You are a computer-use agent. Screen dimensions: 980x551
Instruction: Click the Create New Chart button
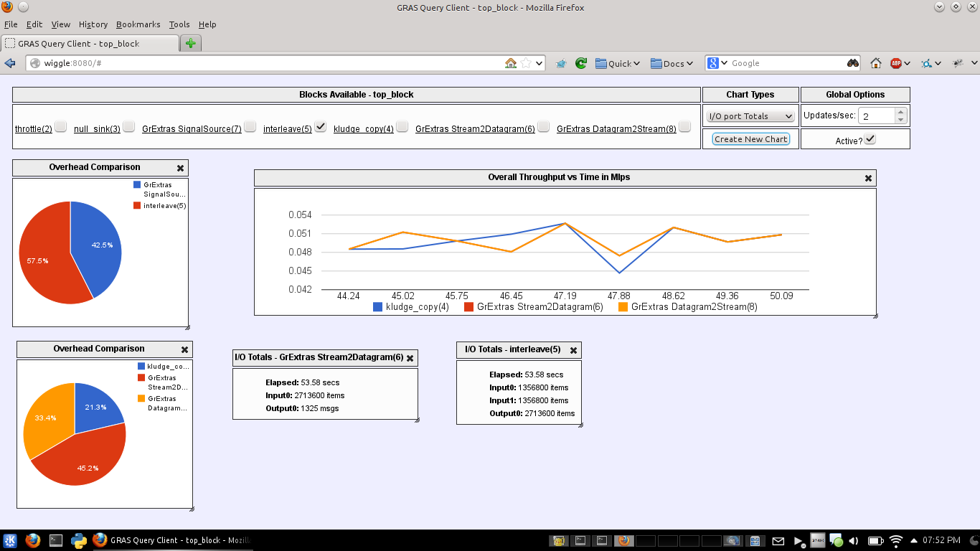pos(750,139)
